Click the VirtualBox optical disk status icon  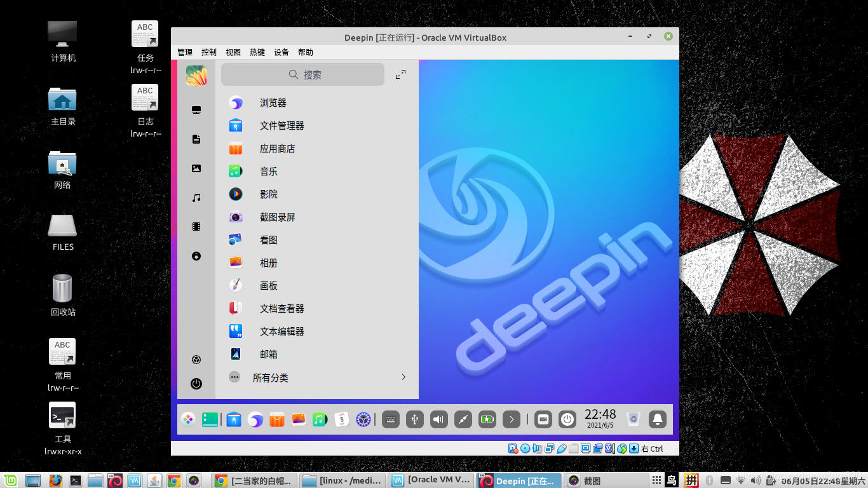525,449
